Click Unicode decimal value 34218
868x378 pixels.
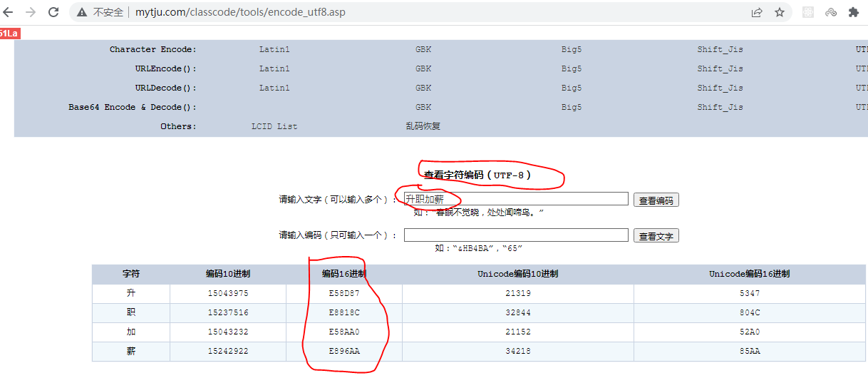[x=518, y=351]
